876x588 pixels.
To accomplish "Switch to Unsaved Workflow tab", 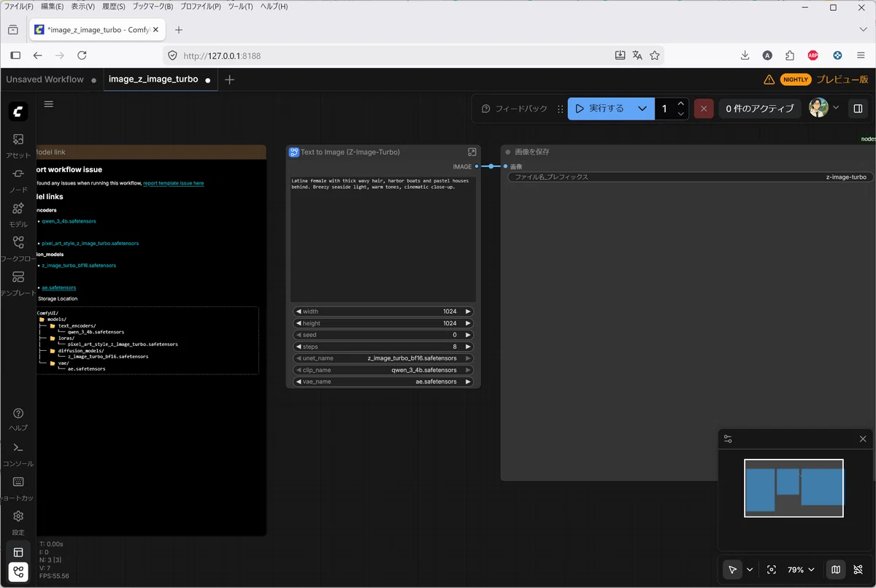I will coord(51,80).
